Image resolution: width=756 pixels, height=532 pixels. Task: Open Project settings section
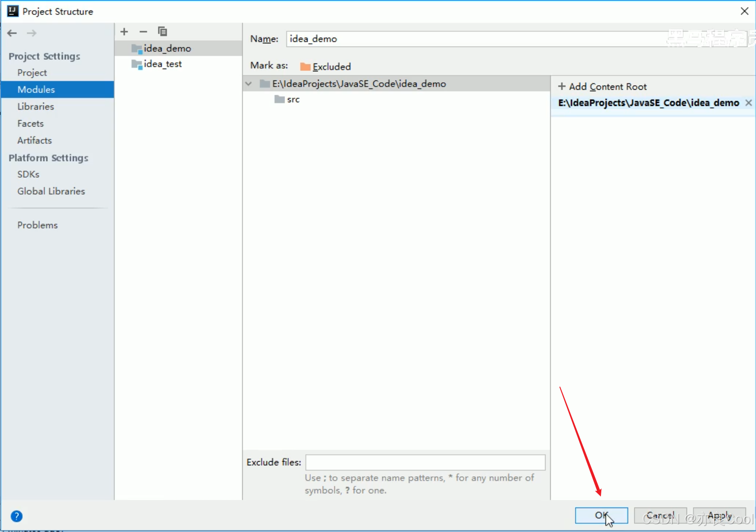click(x=32, y=73)
